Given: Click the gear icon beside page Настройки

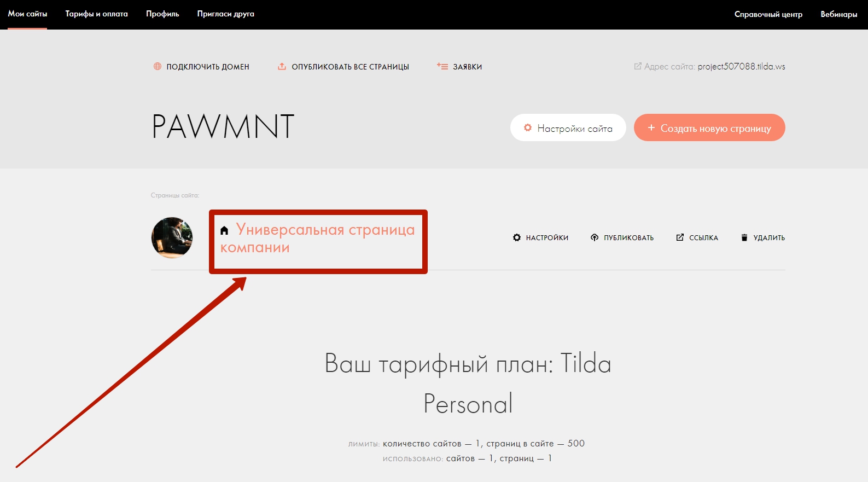Looking at the screenshot, I should [517, 237].
